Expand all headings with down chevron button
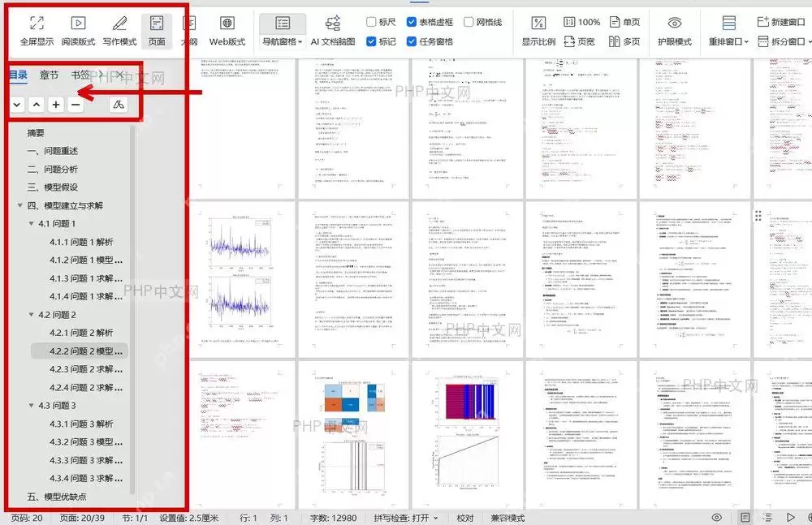 point(16,105)
